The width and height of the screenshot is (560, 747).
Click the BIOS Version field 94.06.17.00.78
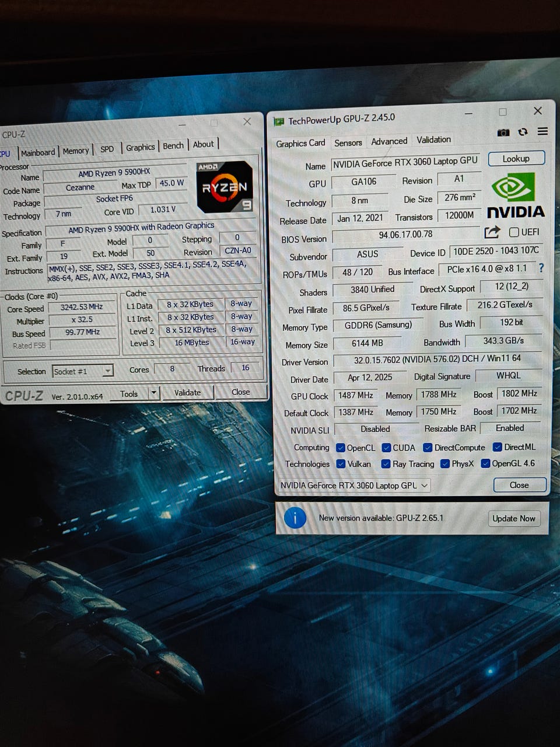[x=406, y=235]
